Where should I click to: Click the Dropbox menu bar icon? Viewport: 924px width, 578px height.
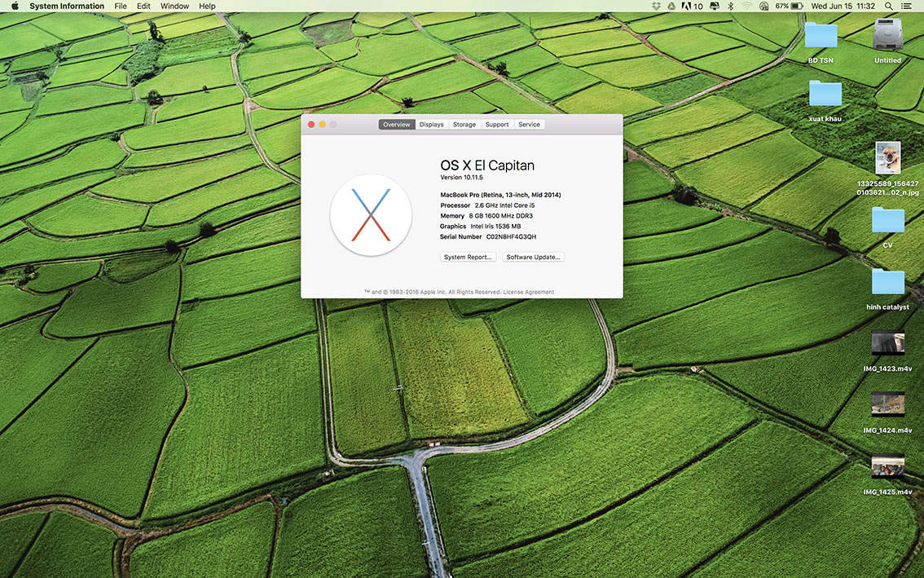[x=657, y=6]
